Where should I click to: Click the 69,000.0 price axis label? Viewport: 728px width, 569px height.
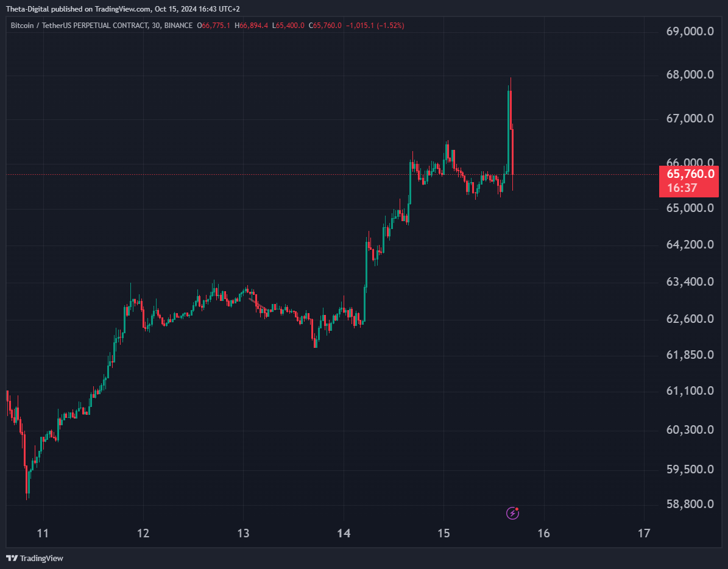tap(690, 32)
